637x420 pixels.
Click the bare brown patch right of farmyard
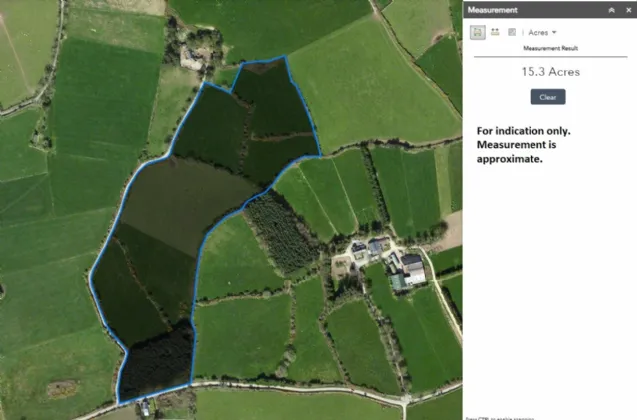point(451,232)
